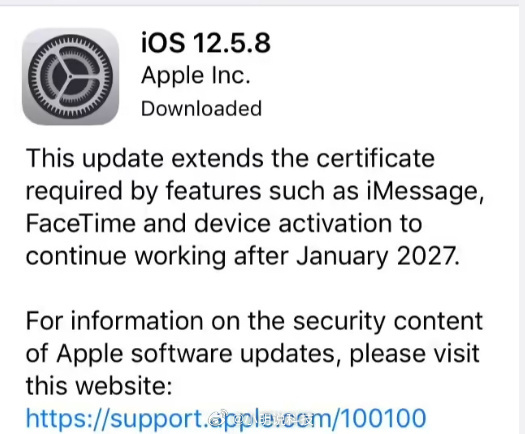The image size is (525, 434).
Task: Click the Apple Inc. developer label
Action: (x=196, y=76)
